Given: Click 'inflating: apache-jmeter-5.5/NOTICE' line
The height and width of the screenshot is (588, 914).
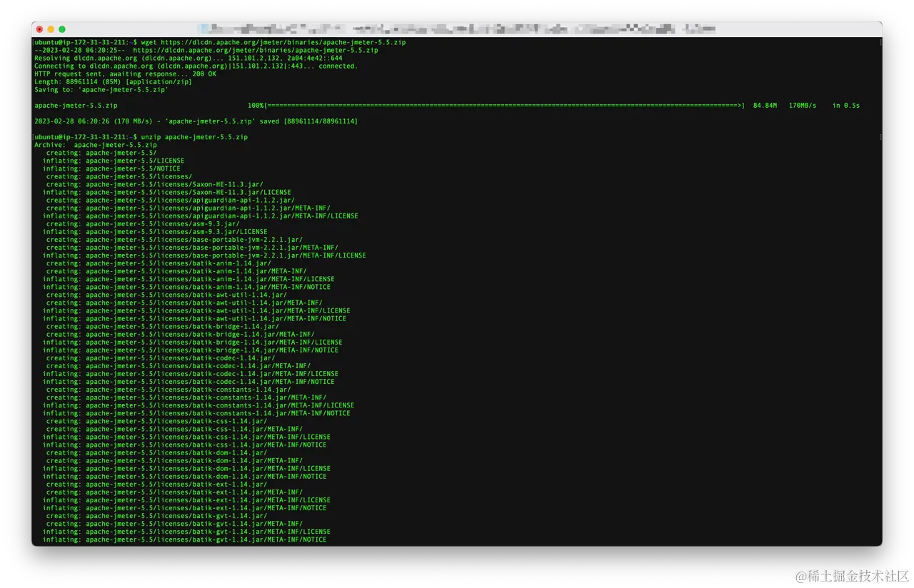Looking at the screenshot, I should pos(111,168).
